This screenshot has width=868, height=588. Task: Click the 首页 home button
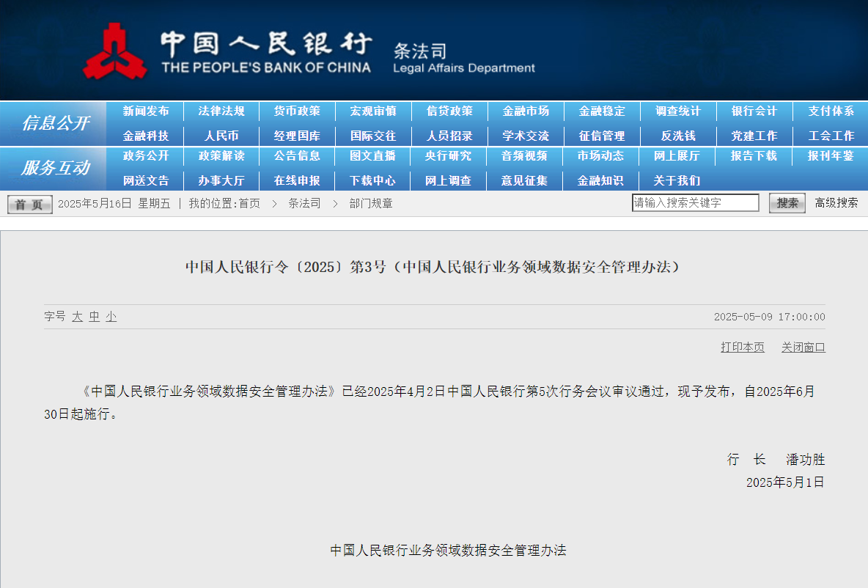point(30,205)
